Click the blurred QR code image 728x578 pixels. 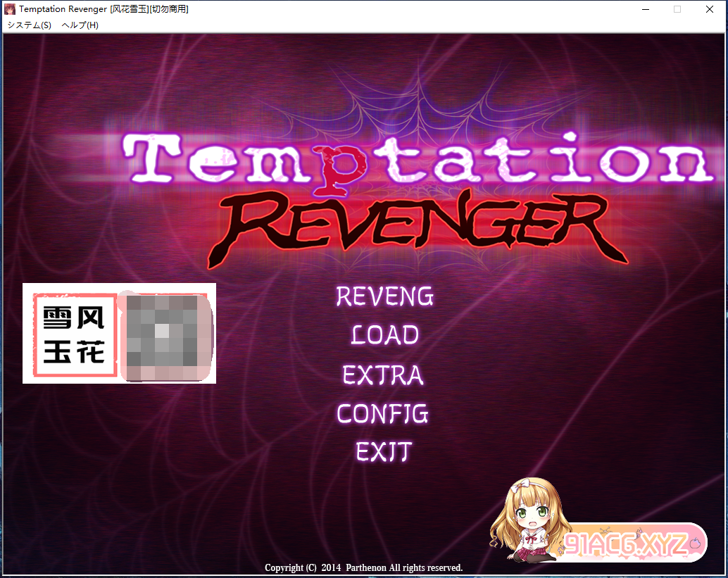click(x=166, y=334)
